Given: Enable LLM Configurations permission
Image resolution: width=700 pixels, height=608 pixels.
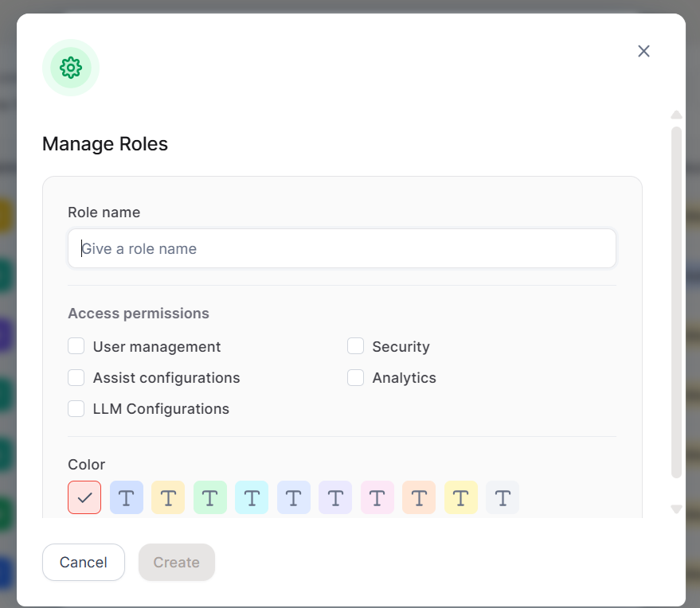Looking at the screenshot, I should click(x=76, y=408).
